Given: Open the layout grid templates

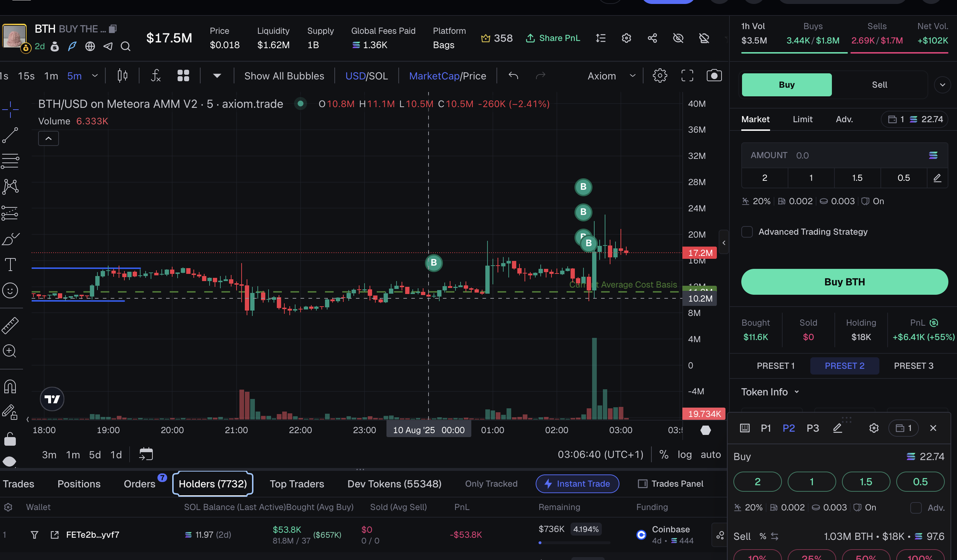Looking at the screenshot, I should coord(183,76).
